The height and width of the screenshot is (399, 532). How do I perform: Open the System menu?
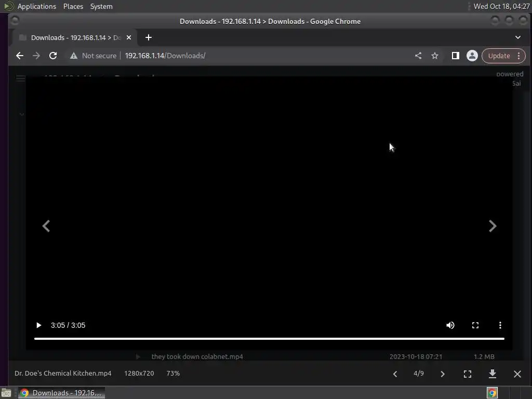pyautogui.click(x=101, y=6)
